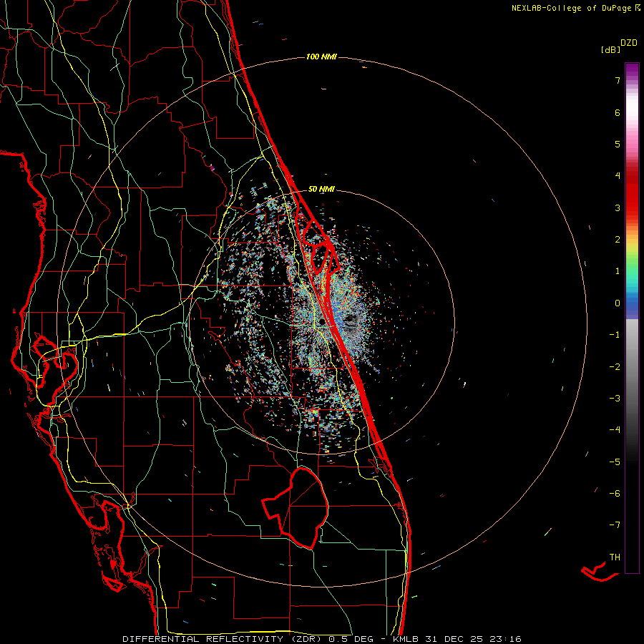Click the -7 value on color scale
This screenshot has height=644, width=644.
(x=615, y=525)
